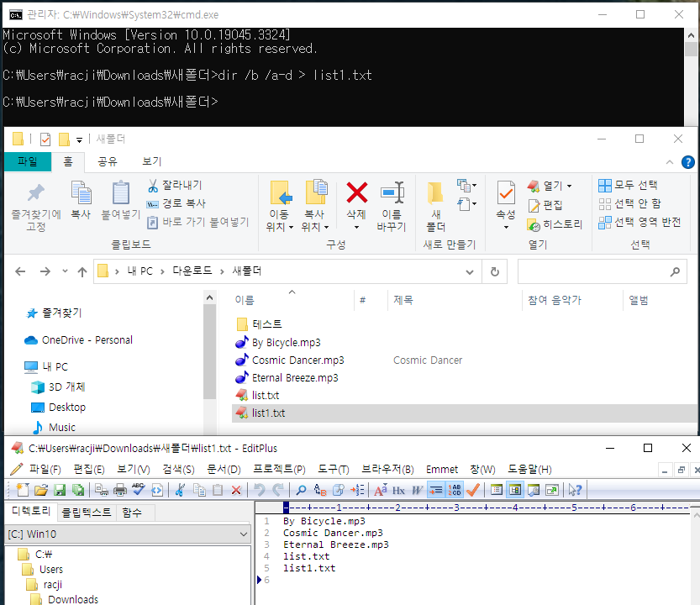Click 새 폴더 icon in ribbon
The width and height of the screenshot is (700, 605).
[x=435, y=193]
